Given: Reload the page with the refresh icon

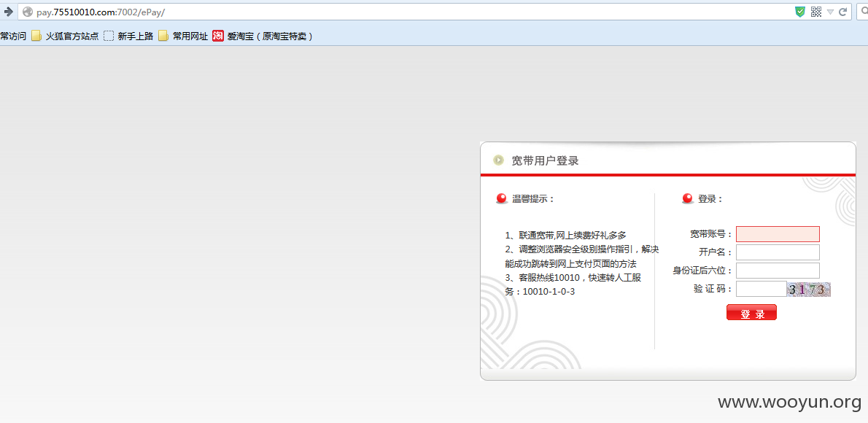Looking at the screenshot, I should click(843, 12).
